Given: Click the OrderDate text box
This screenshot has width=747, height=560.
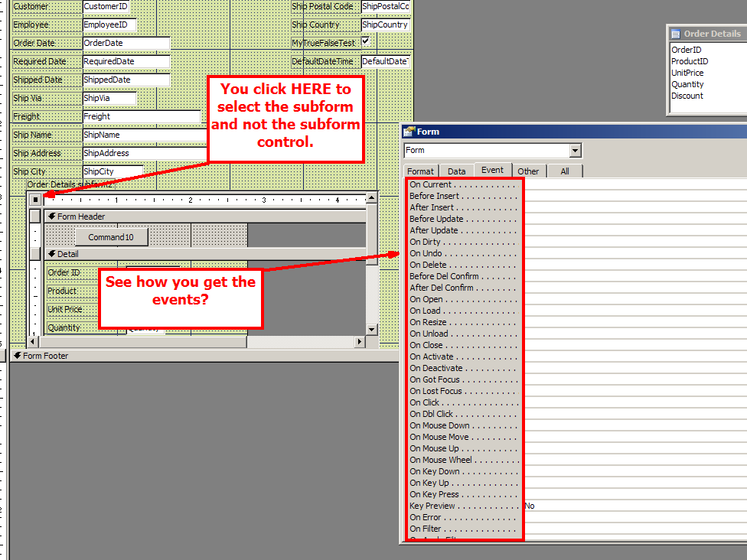Looking at the screenshot, I should (x=126, y=44).
